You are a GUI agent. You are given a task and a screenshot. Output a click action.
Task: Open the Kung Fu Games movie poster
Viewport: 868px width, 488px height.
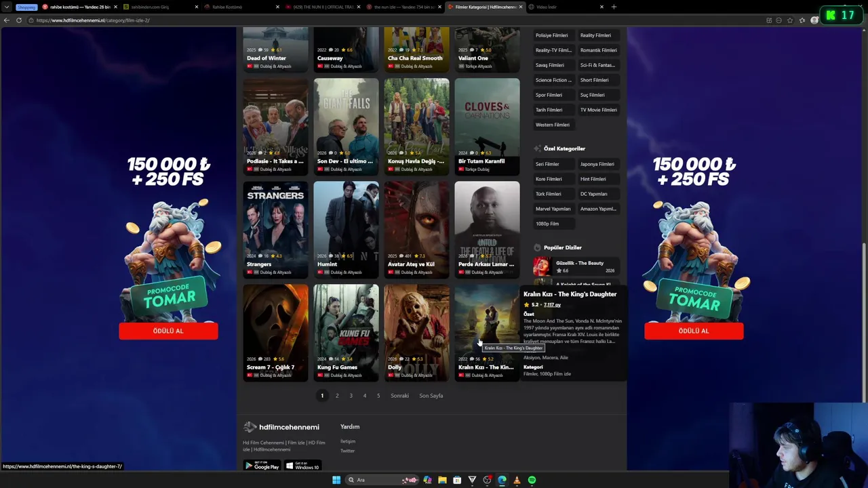pos(346,332)
